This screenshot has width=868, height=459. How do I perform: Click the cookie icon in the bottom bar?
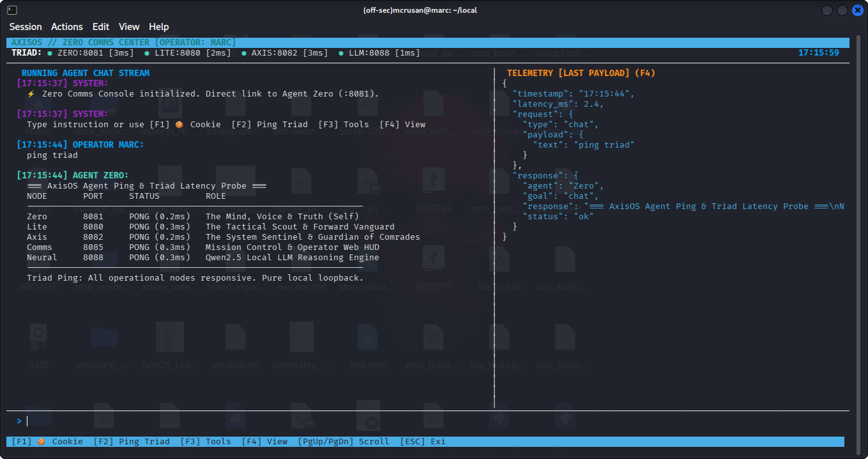click(x=41, y=442)
